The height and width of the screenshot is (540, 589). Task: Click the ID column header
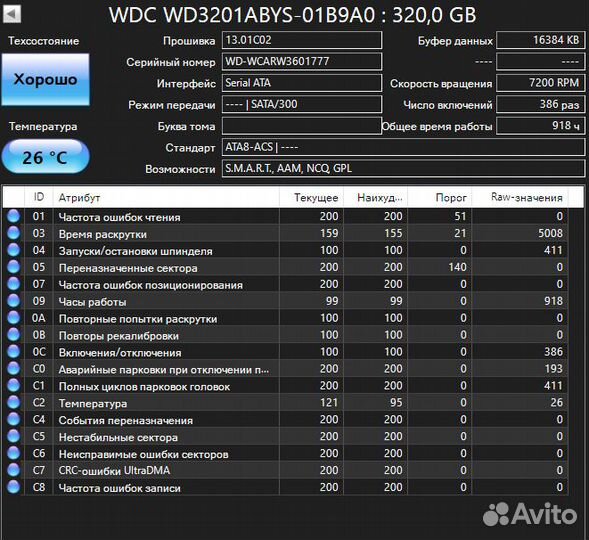pyautogui.click(x=39, y=197)
